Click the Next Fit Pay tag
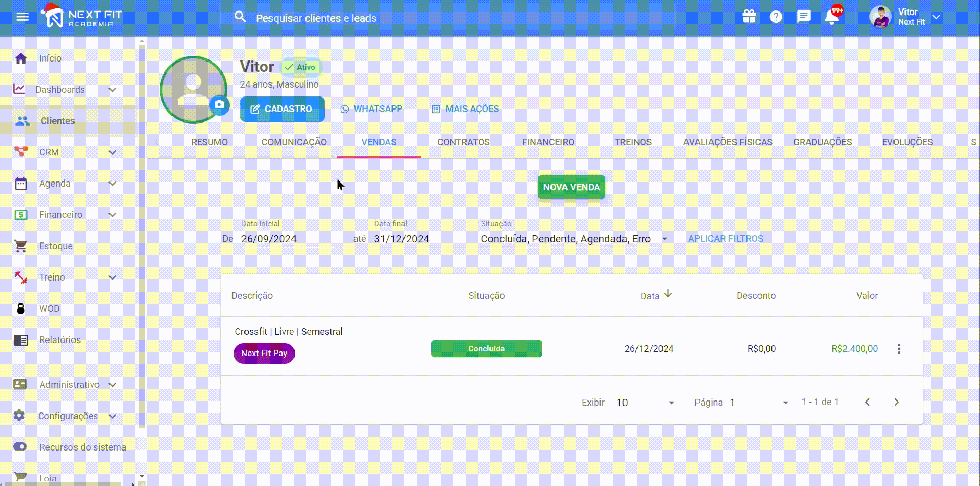Viewport: 980px width, 486px height. (x=264, y=354)
